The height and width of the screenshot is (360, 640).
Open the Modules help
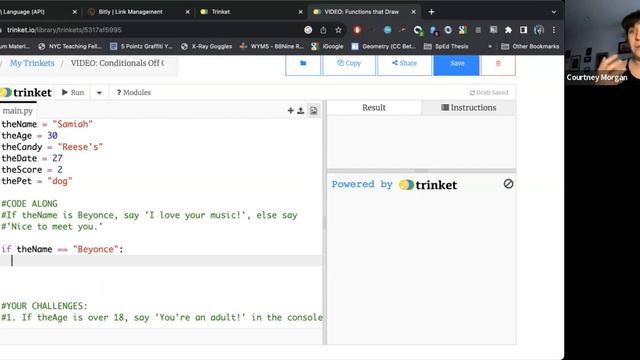(133, 93)
